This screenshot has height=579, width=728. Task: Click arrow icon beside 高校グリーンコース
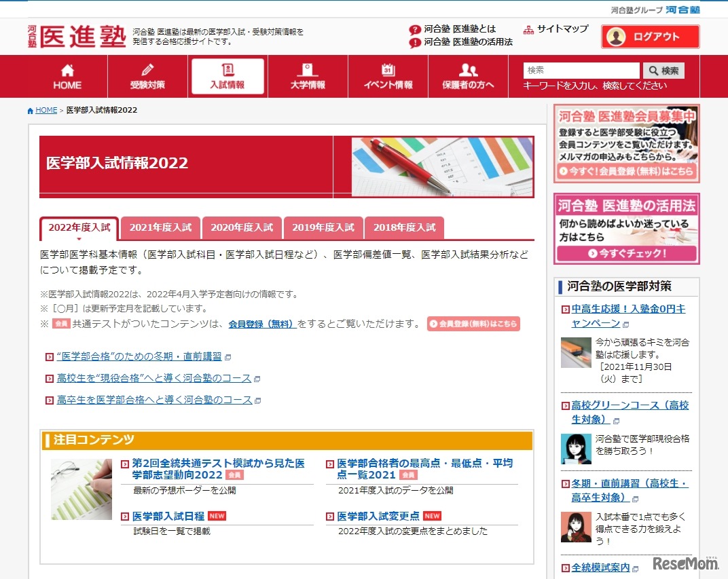565,406
